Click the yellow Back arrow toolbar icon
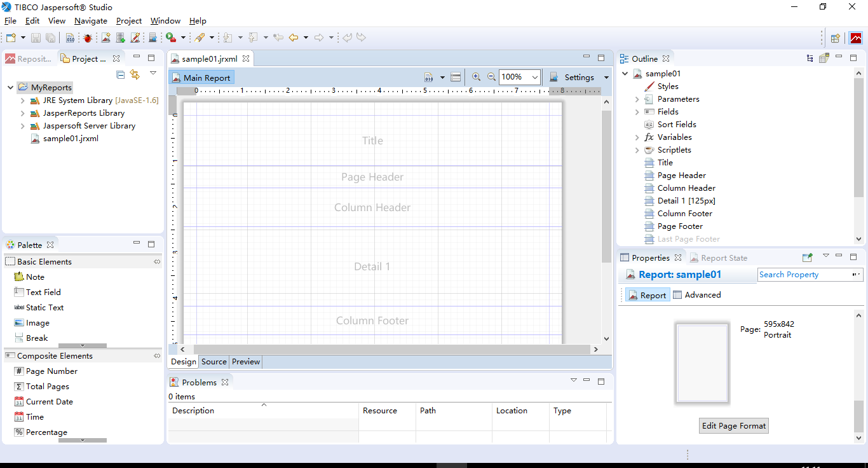 [294, 38]
